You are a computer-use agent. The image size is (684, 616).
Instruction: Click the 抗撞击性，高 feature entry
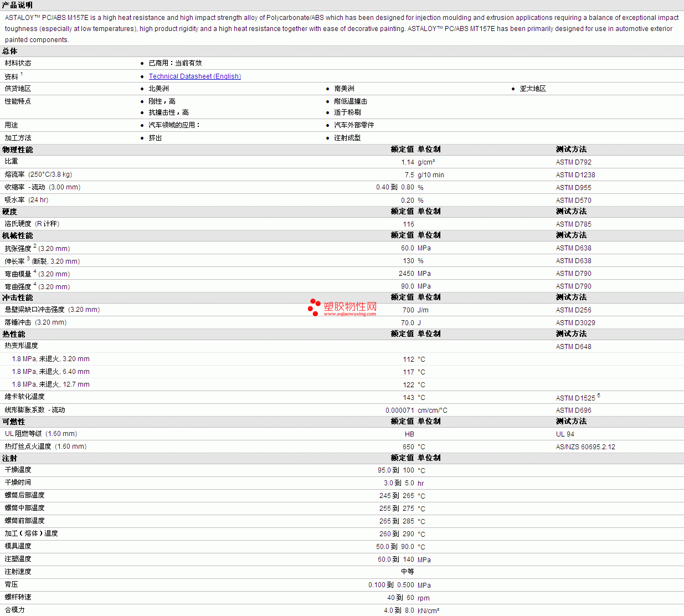coord(168,112)
